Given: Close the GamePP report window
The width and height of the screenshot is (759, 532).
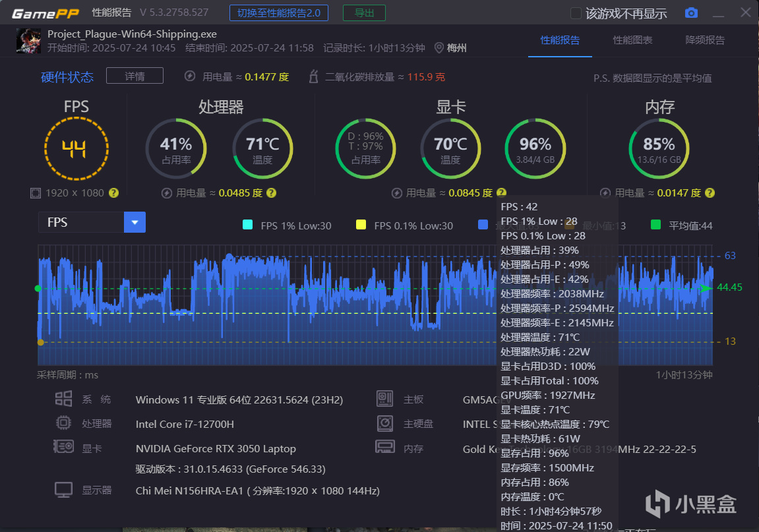Looking at the screenshot, I should [x=745, y=13].
